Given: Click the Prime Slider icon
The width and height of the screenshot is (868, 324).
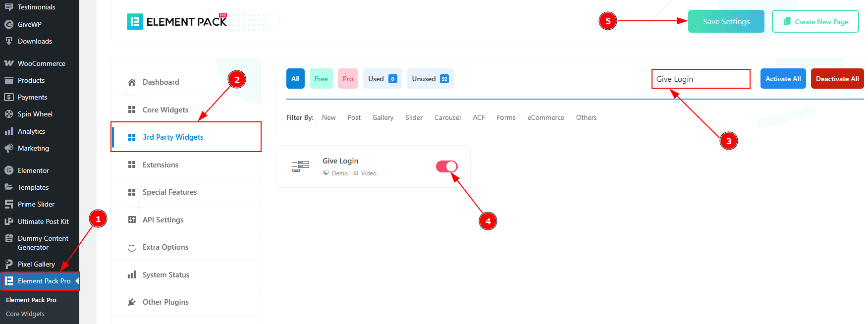Looking at the screenshot, I should coord(9,204).
